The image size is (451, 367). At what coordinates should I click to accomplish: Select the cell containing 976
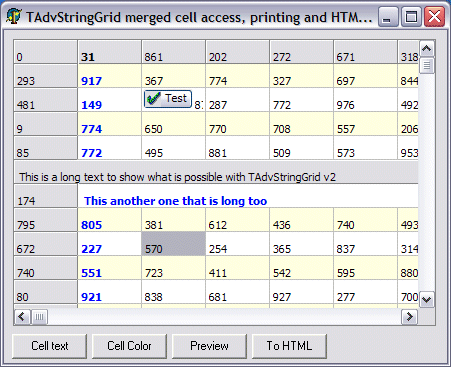tap(366, 100)
